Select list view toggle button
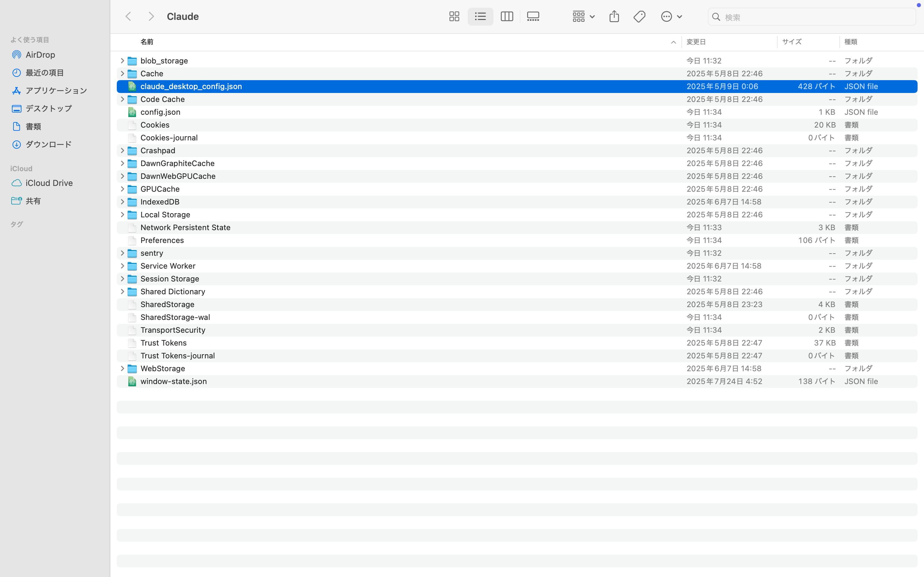 480,16
